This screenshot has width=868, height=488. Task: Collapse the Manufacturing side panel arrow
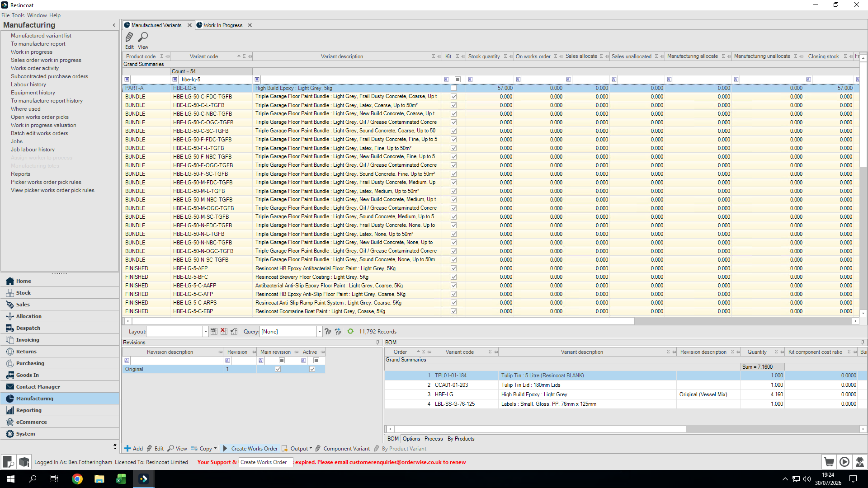click(x=114, y=25)
